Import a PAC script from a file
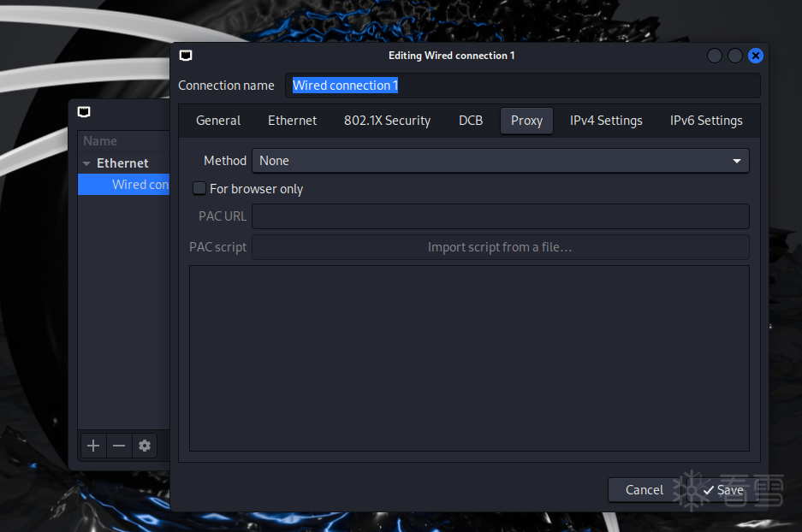The width and height of the screenshot is (802, 532). (x=500, y=246)
